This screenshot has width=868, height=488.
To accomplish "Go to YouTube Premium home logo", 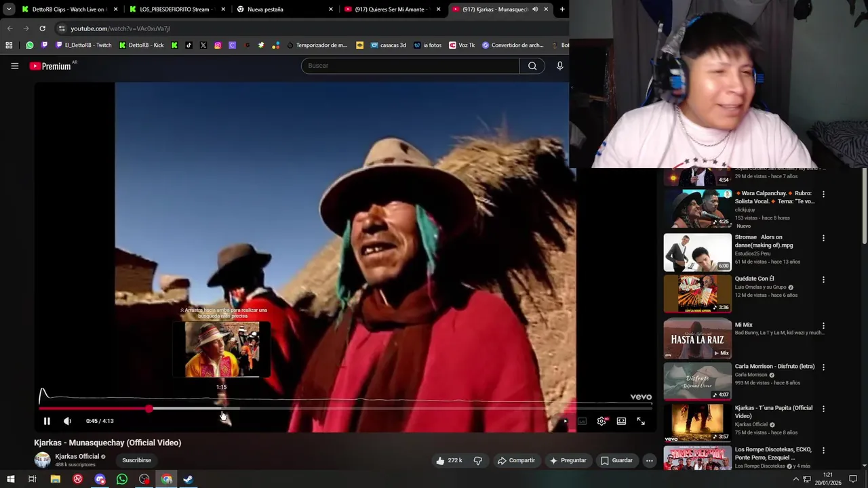I will pos(50,66).
